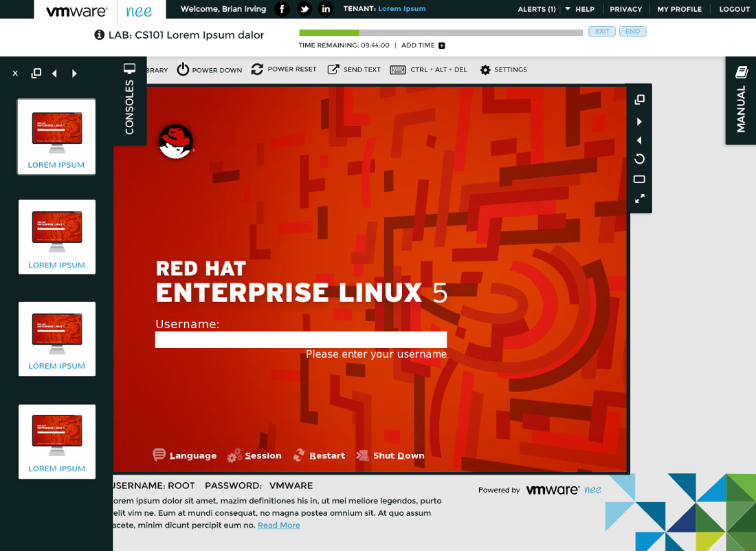Open MY PROFILE
The width and height of the screenshot is (756, 551).
679,9
